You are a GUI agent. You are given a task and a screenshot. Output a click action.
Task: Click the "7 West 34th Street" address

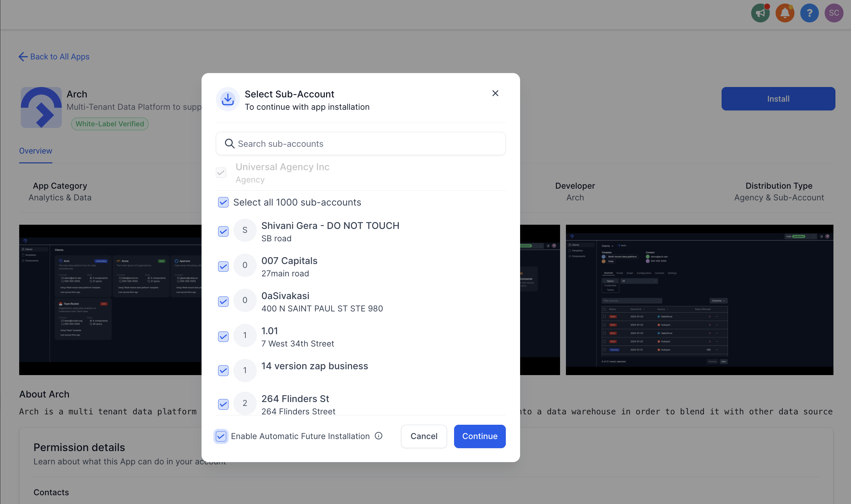(x=298, y=344)
